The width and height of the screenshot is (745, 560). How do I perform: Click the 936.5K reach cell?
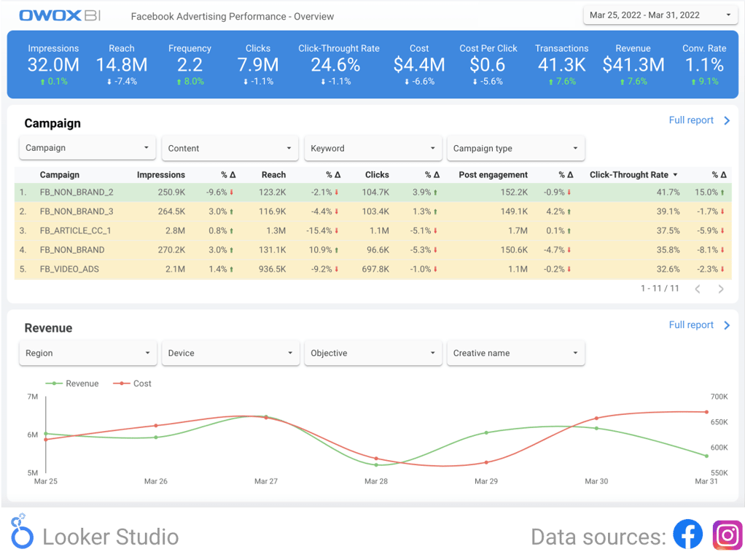[272, 269]
